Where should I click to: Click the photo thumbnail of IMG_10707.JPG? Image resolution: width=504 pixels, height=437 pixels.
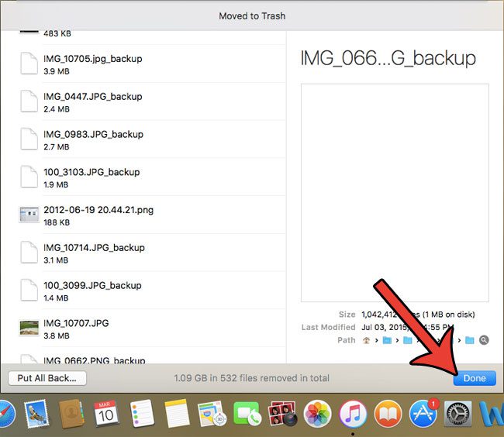pyautogui.click(x=29, y=328)
